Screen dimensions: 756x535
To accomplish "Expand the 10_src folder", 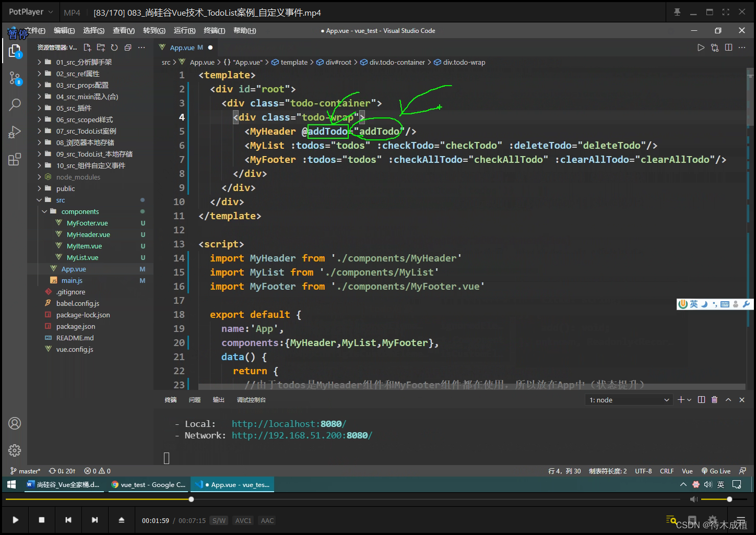I will (x=90, y=165).
